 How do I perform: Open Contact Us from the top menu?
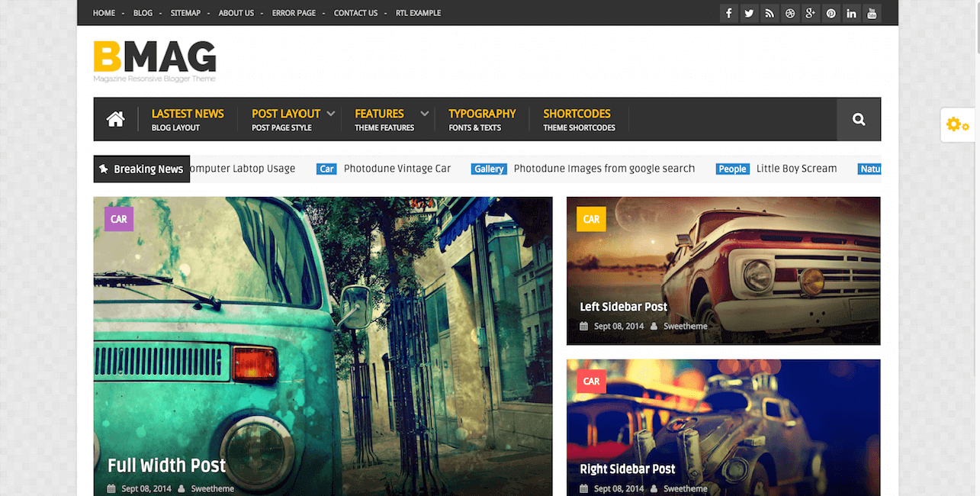(355, 13)
